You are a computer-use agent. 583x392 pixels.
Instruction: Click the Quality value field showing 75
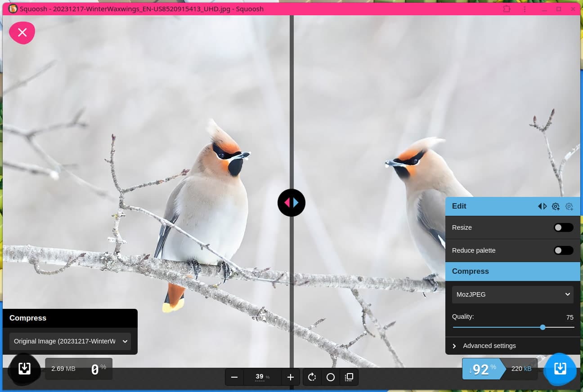click(570, 317)
